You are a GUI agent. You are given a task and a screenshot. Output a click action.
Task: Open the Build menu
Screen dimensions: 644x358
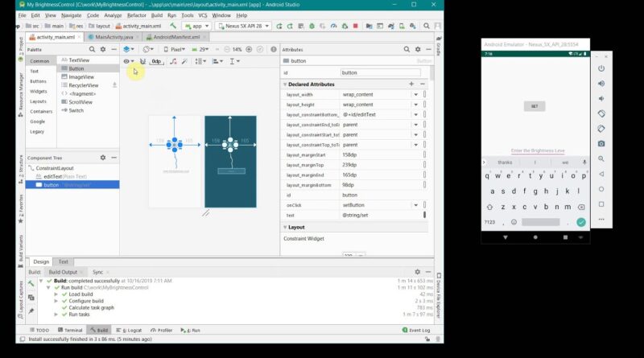tap(157, 15)
